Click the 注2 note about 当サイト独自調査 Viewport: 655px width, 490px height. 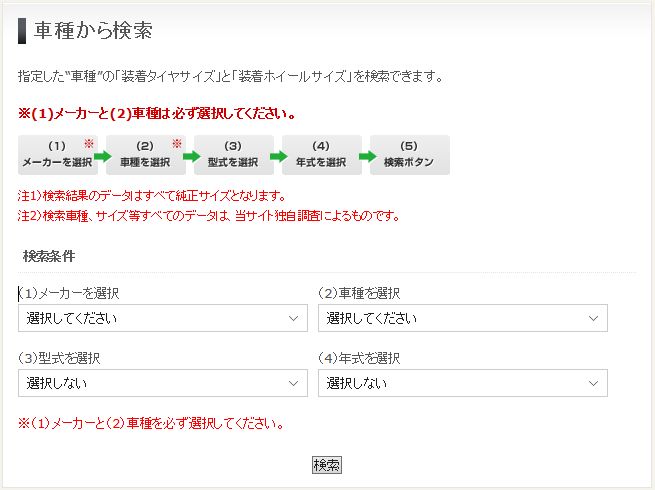point(208,215)
